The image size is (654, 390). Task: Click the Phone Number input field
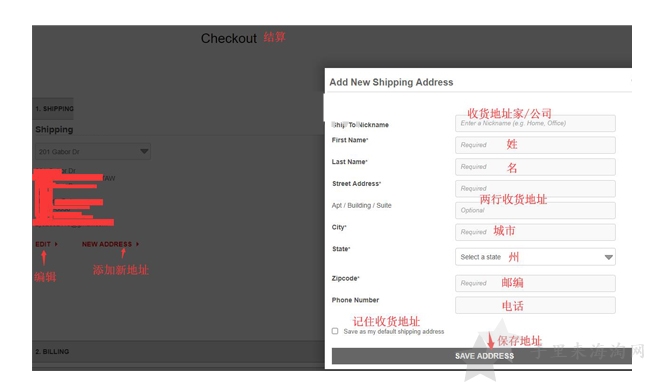[535, 305]
